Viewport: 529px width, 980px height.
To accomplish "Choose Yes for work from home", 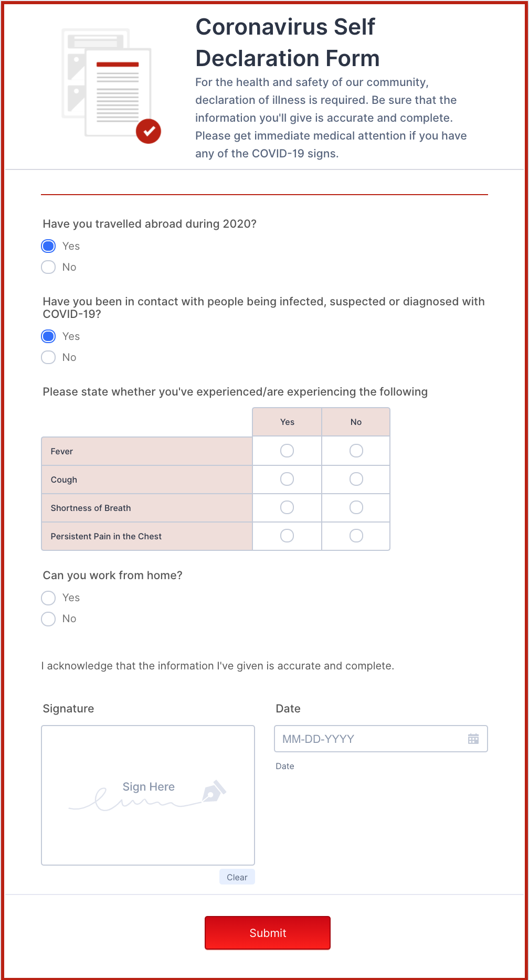I will pos(48,598).
